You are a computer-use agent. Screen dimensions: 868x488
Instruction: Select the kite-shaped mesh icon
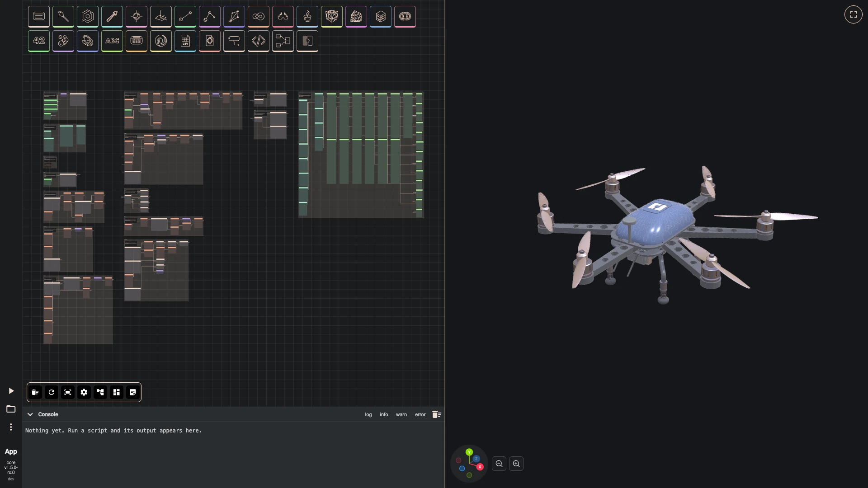[x=234, y=17]
